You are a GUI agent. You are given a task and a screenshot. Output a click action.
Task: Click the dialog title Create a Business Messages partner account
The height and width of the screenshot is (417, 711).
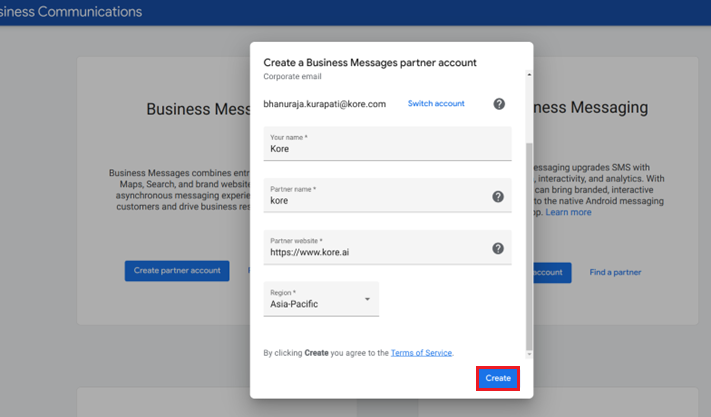[x=370, y=63]
